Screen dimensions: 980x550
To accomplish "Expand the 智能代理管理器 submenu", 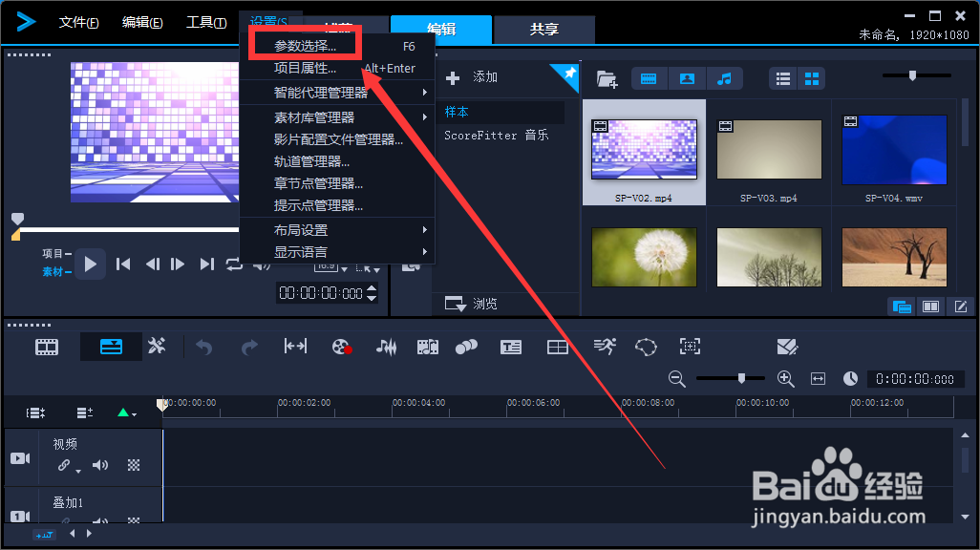I will [x=337, y=93].
